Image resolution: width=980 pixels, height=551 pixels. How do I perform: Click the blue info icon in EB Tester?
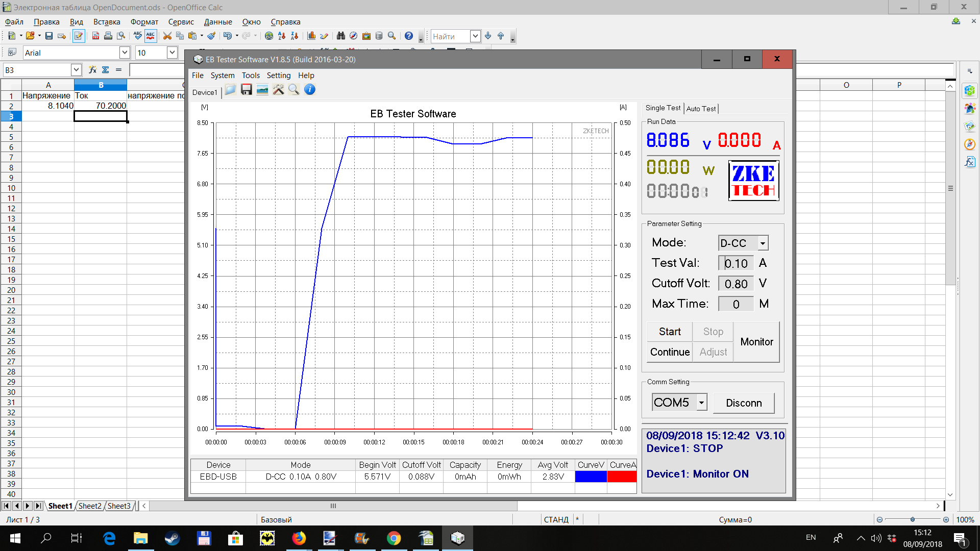[309, 90]
